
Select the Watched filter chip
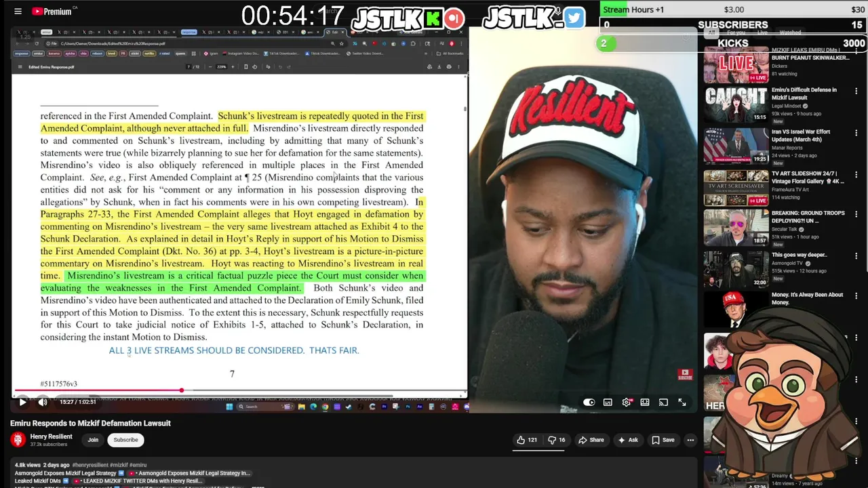coord(790,33)
